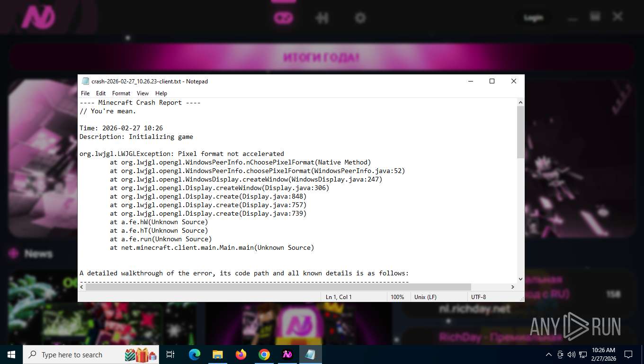
Task: Open the Windows Start menu
Action: coord(11,355)
